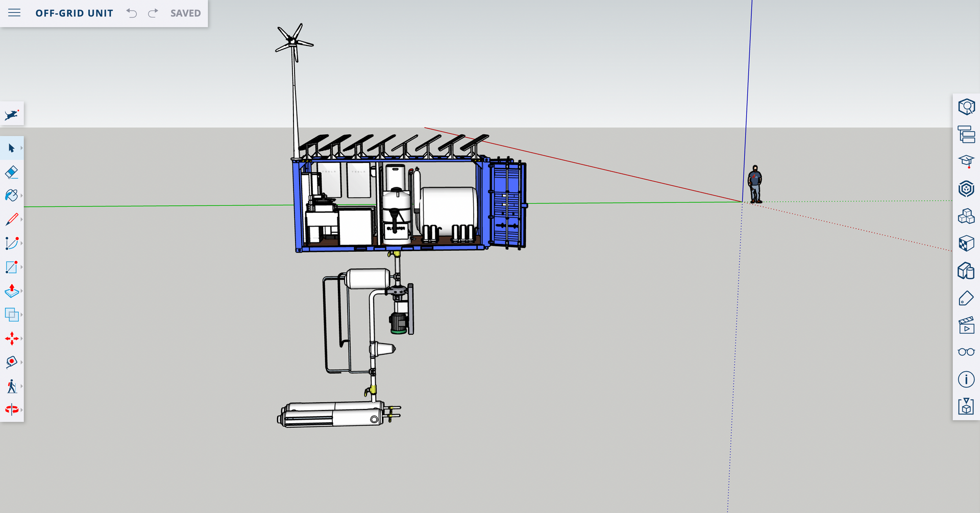Open the hamburger main menu
This screenshot has width=980, height=513.
tap(14, 13)
